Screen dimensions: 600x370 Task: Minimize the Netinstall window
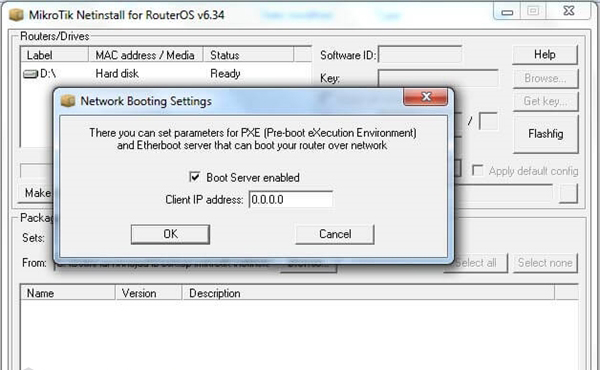click(507, 11)
